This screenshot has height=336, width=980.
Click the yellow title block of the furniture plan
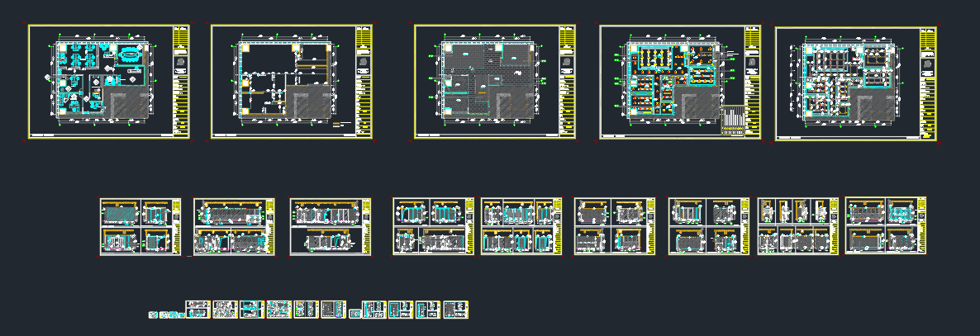tap(182, 82)
